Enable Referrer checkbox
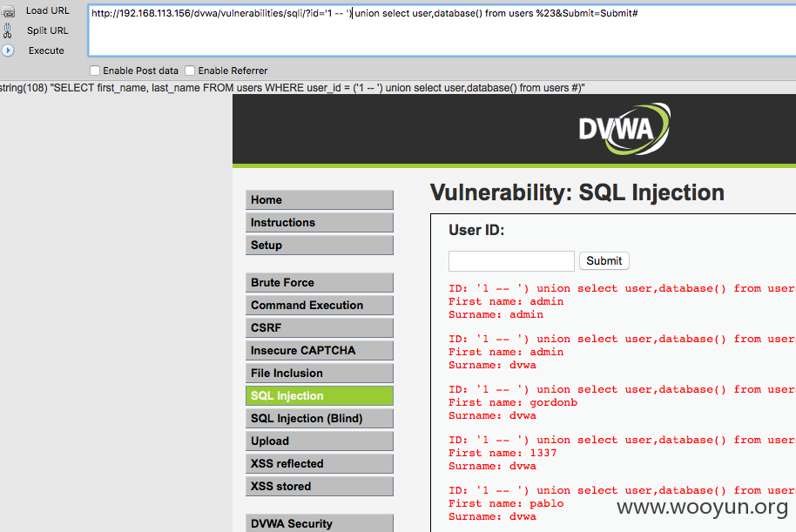 click(190, 71)
